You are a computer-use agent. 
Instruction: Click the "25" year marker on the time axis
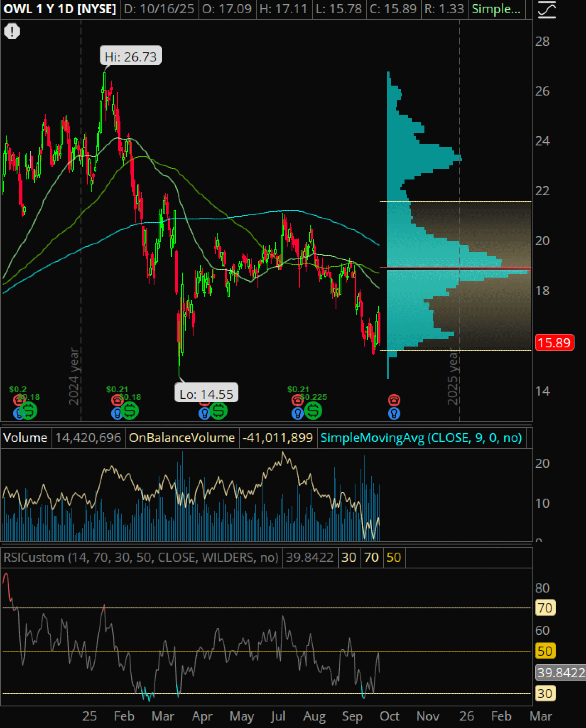click(90, 716)
